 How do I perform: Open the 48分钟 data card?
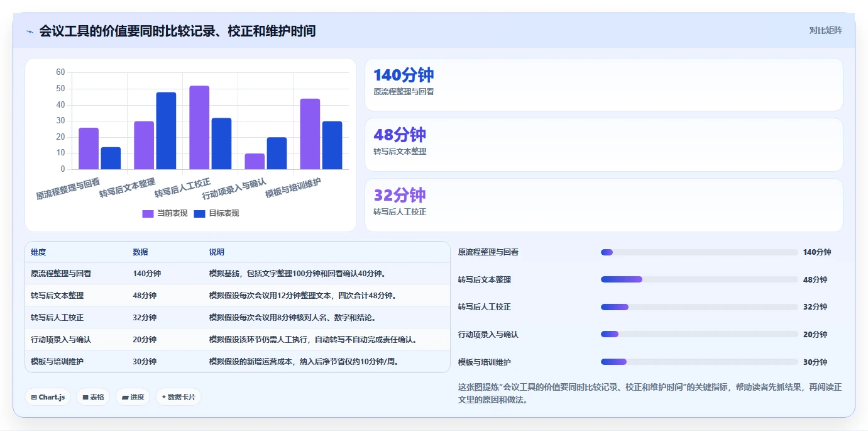point(603,145)
